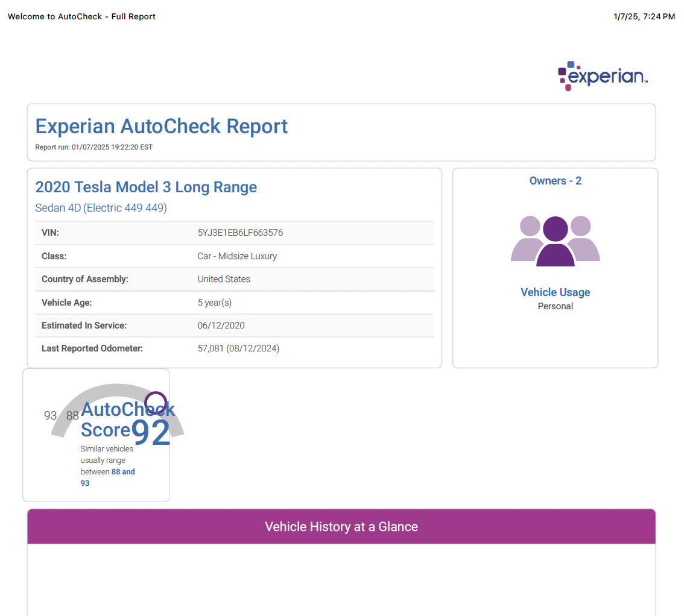The image size is (684, 616).
Task: Click the 88 and 93 range text
Action: pyautogui.click(x=108, y=477)
